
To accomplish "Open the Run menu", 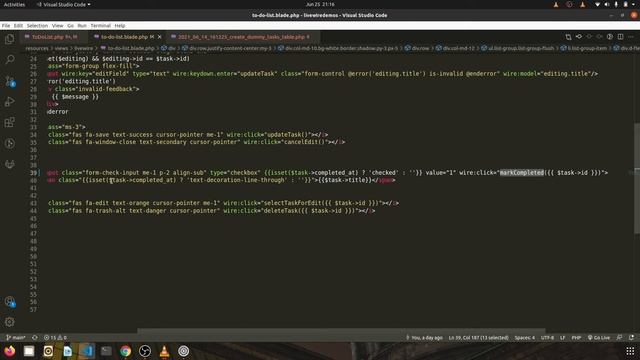I will point(82,25).
